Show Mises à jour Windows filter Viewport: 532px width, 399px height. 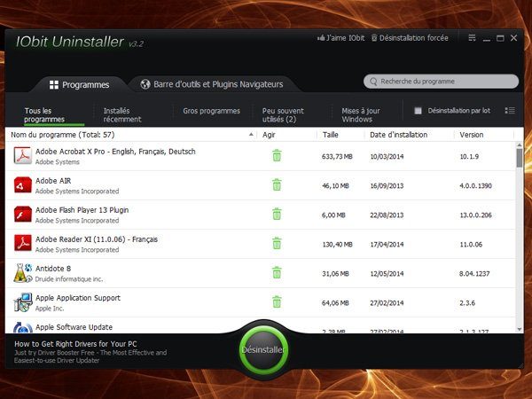tap(361, 114)
